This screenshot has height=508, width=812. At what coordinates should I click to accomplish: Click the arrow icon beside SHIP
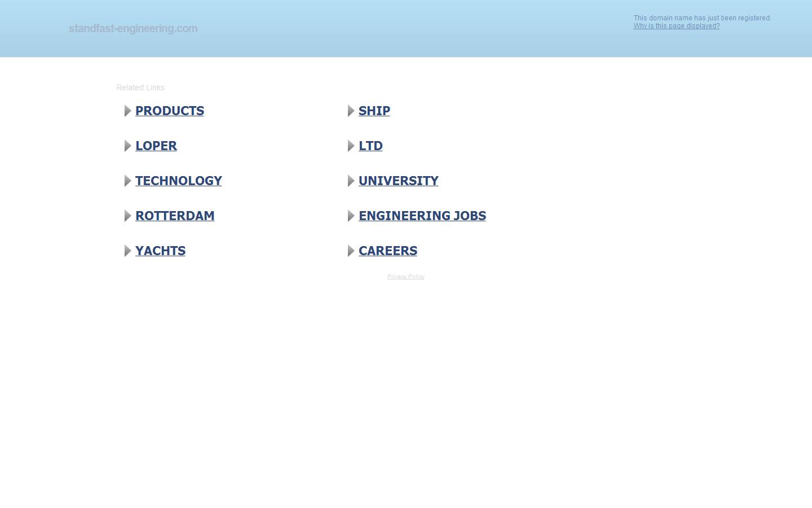click(350, 111)
